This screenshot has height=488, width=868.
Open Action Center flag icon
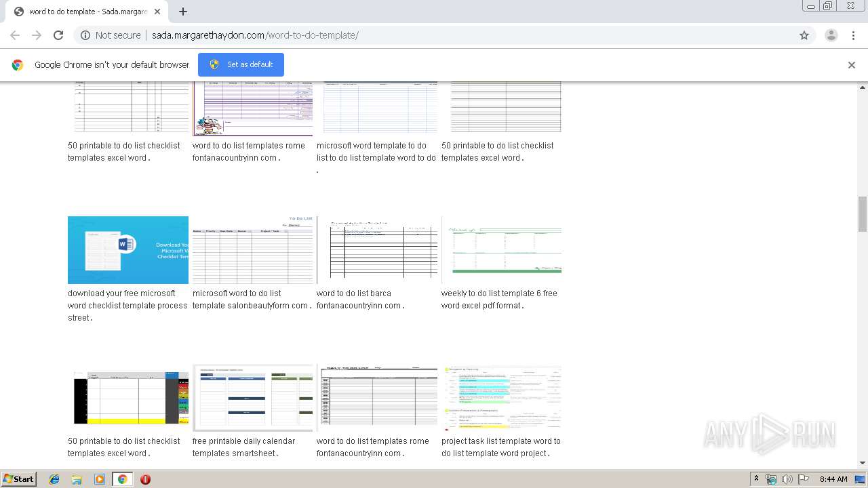[x=802, y=479]
